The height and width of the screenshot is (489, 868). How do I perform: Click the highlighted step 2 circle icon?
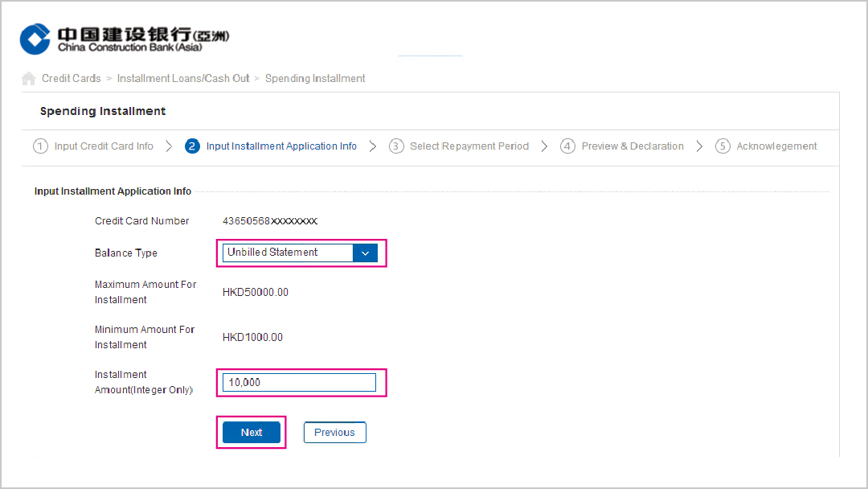pos(192,146)
